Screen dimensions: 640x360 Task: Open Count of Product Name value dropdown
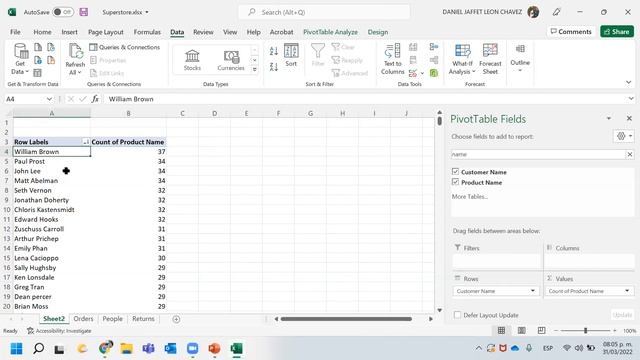[x=627, y=291]
